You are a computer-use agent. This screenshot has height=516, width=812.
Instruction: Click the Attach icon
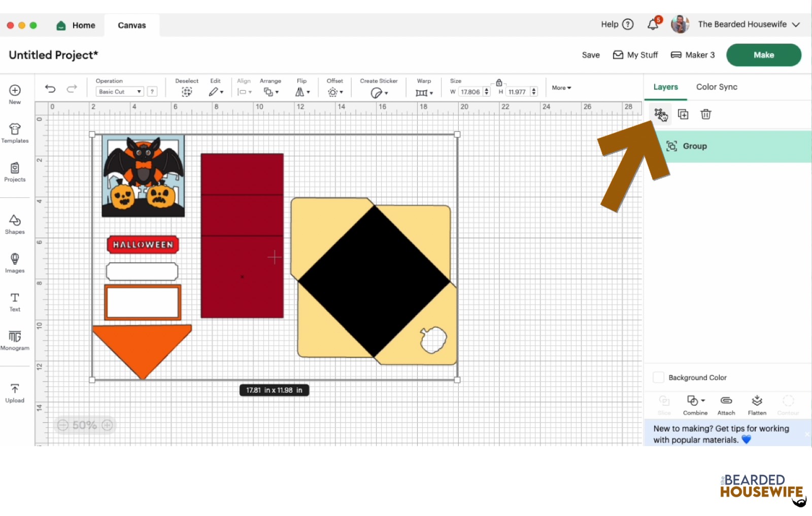coord(726,404)
